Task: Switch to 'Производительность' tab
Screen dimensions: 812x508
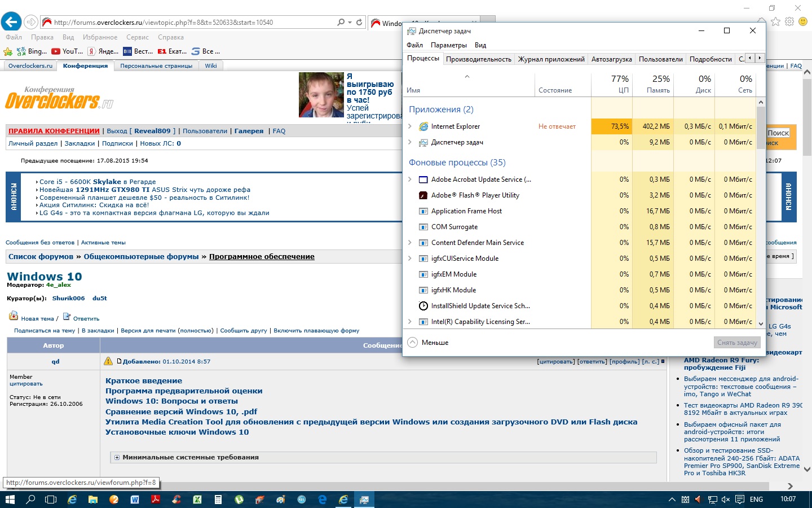Action: click(479, 59)
